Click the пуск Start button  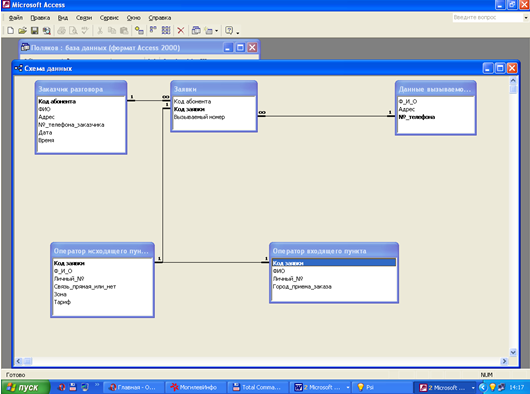point(26,387)
